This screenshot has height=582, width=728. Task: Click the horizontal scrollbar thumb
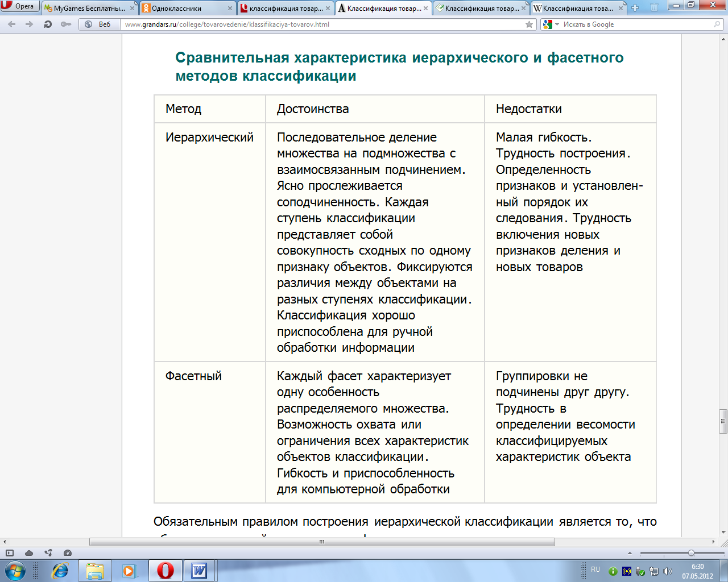tap(322, 542)
